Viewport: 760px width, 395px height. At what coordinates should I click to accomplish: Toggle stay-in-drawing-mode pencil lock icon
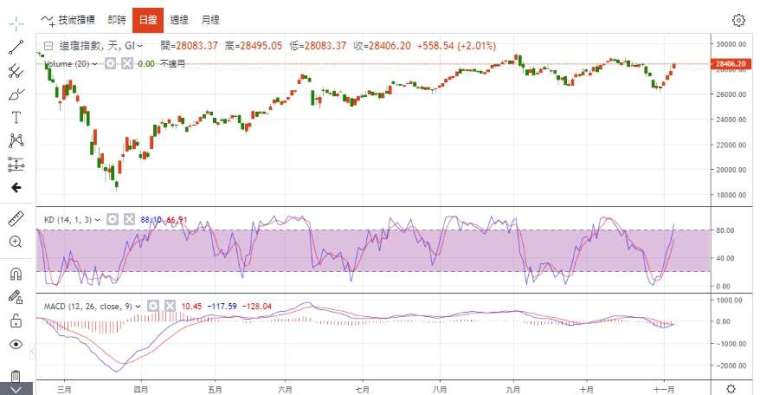[x=16, y=297]
